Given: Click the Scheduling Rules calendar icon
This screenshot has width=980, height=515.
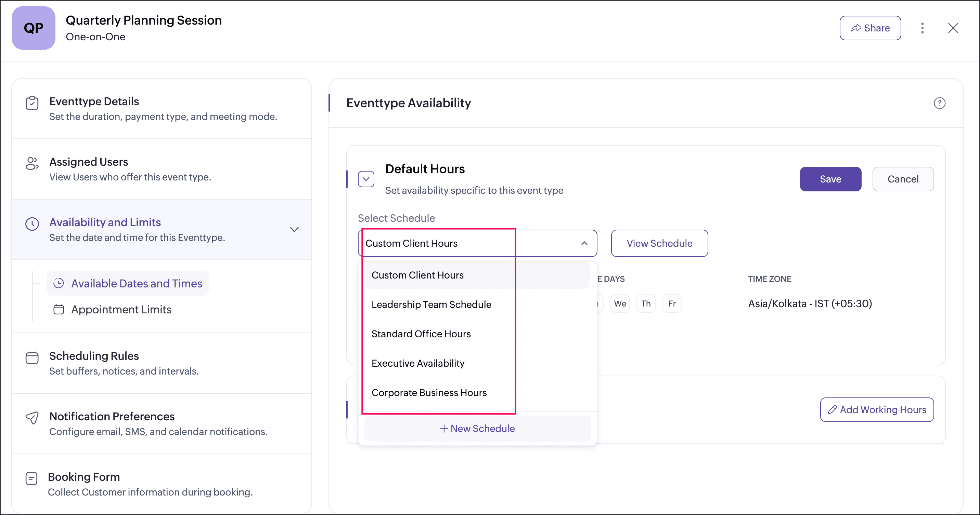Looking at the screenshot, I should click(32, 358).
